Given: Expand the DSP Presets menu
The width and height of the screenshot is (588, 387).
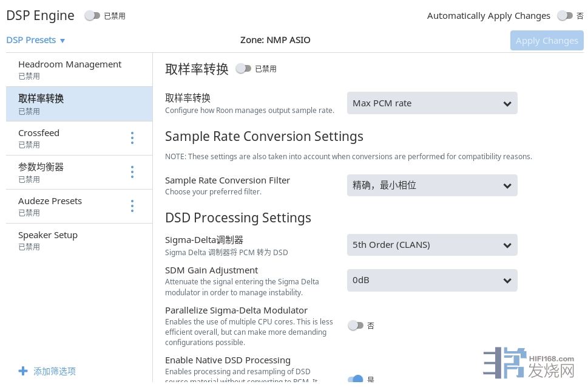Looking at the screenshot, I should (x=36, y=40).
